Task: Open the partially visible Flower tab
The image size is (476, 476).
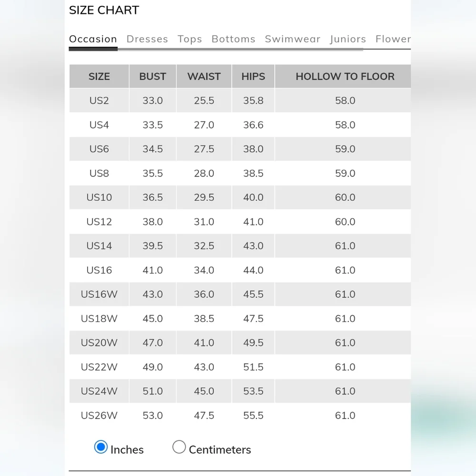Action: click(393, 39)
